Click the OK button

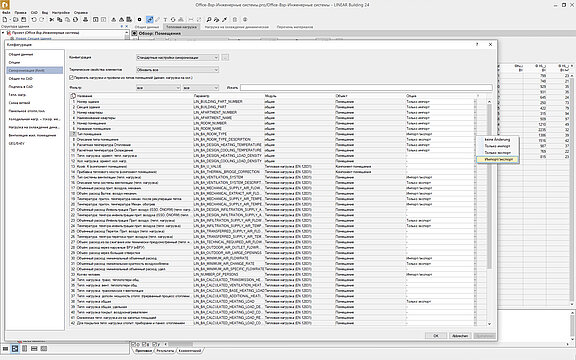coord(436,336)
